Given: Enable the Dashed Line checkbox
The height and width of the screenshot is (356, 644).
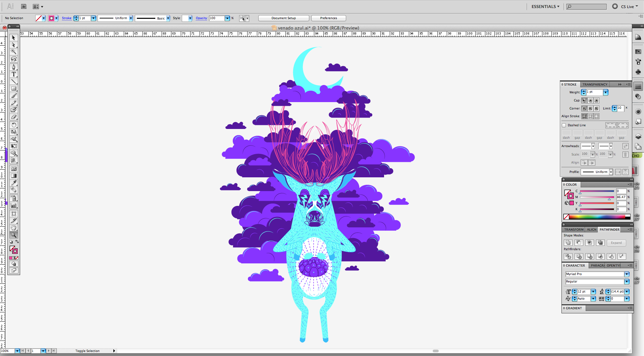Looking at the screenshot, I should pos(564,125).
